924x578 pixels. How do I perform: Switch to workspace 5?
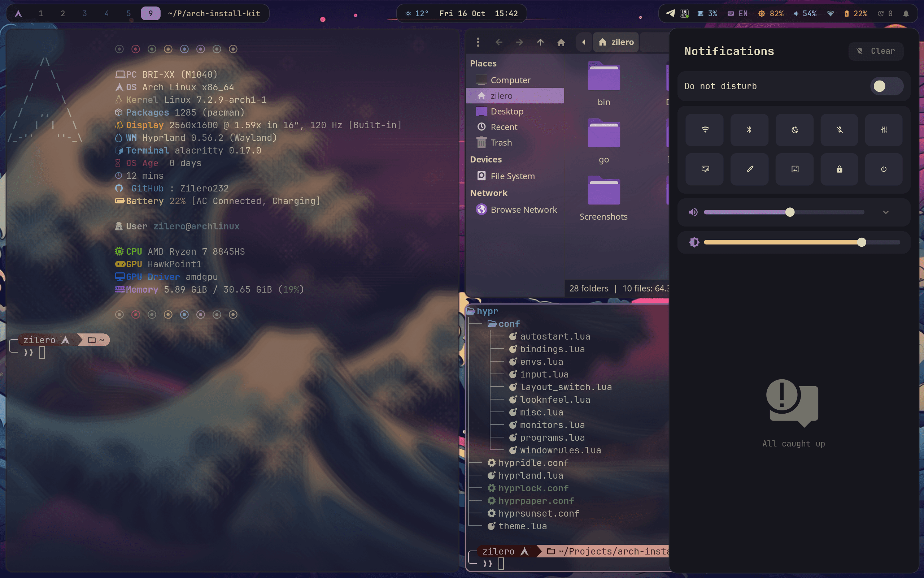[128, 13]
